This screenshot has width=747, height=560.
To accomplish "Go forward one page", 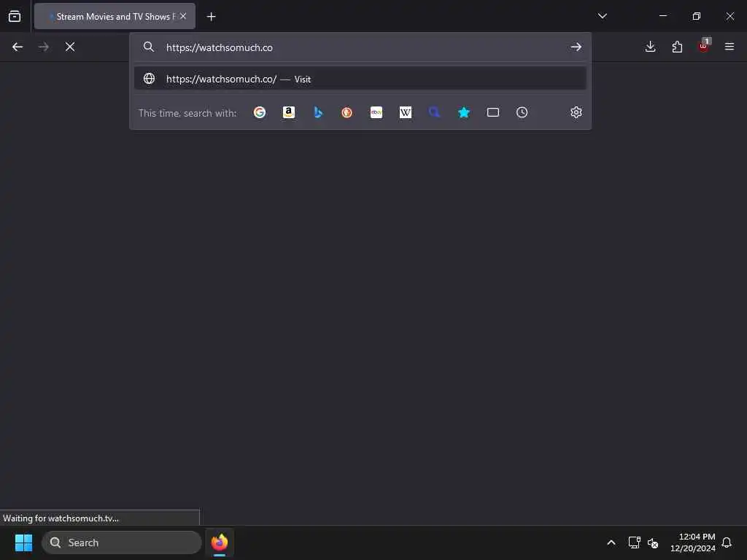I will coord(43,47).
